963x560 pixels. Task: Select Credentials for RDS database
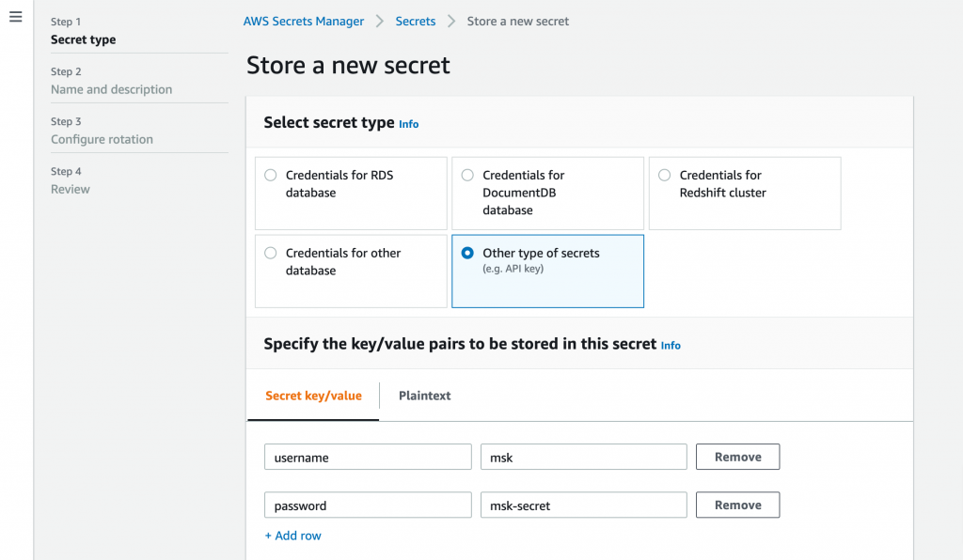(x=270, y=175)
